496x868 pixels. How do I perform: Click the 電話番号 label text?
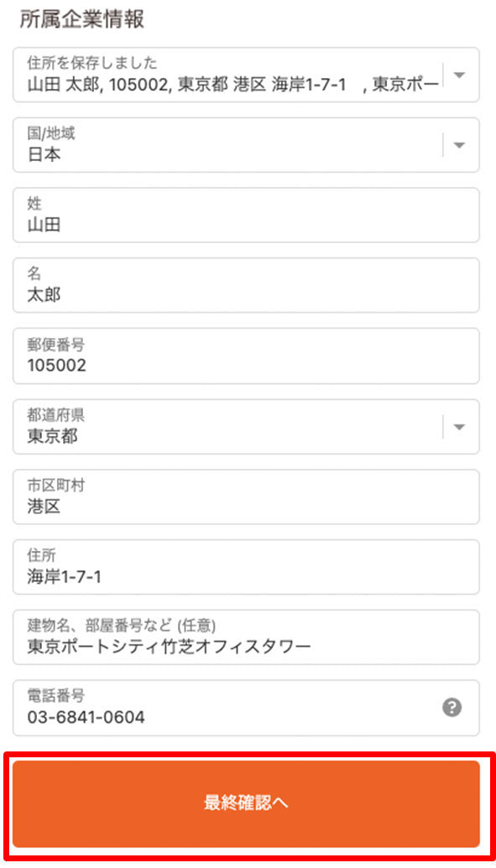55,696
